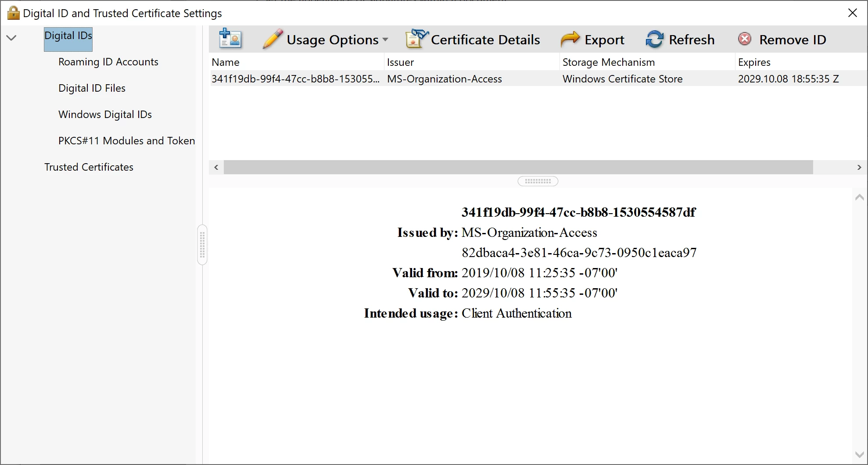This screenshot has width=868, height=465.
Task: Select PKCS#11 Modules and Tokens
Action: pyautogui.click(x=126, y=141)
